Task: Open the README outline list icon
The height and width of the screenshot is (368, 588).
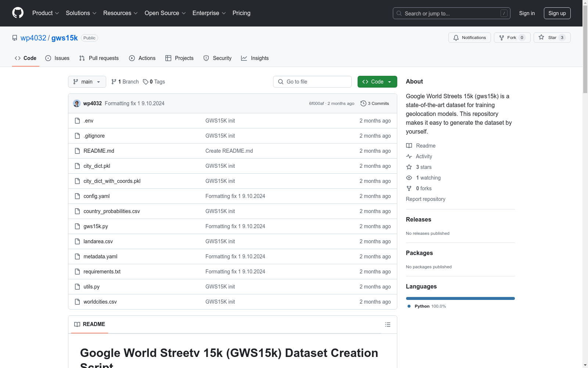Action: [388, 325]
